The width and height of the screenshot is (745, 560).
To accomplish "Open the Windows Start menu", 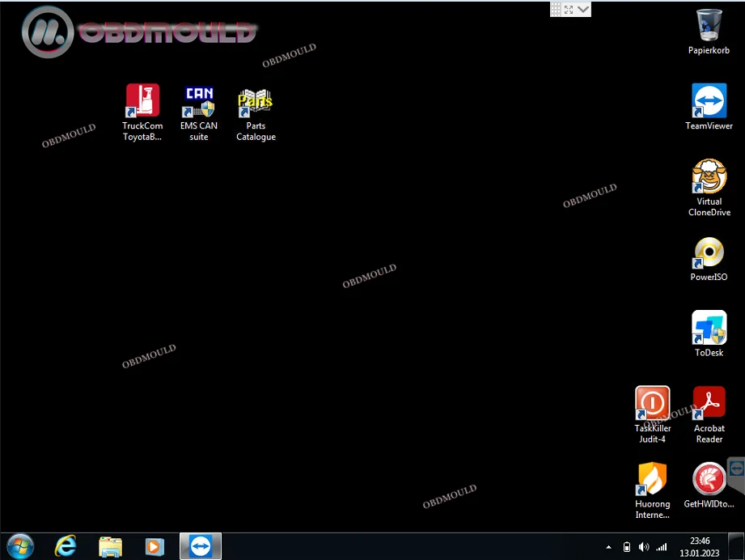I will pyautogui.click(x=19, y=546).
